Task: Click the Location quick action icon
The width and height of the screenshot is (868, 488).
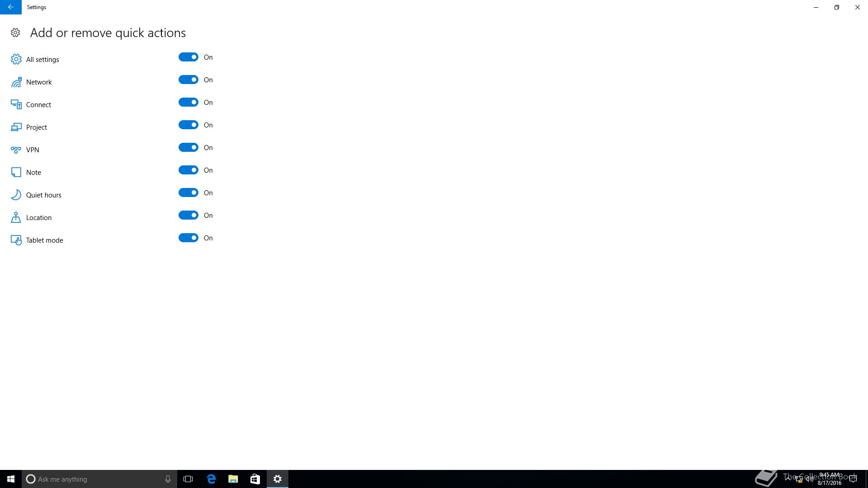Action: pyautogui.click(x=16, y=218)
